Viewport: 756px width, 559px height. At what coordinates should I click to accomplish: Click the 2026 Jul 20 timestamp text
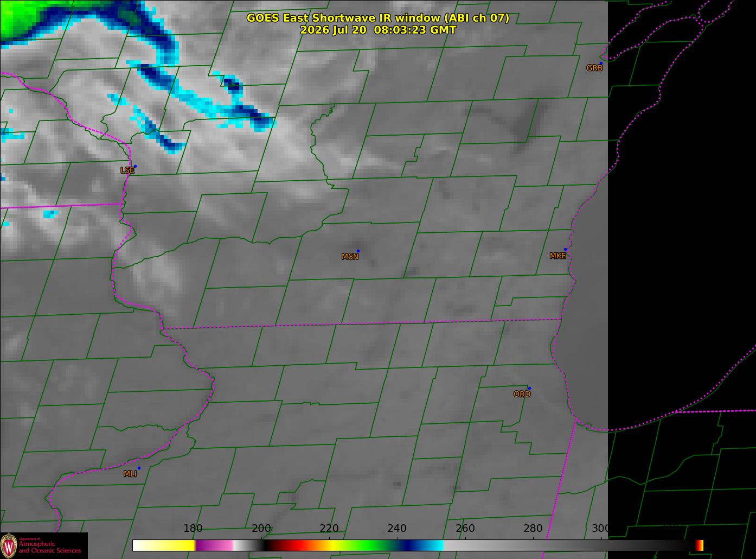(x=378, y=30)
